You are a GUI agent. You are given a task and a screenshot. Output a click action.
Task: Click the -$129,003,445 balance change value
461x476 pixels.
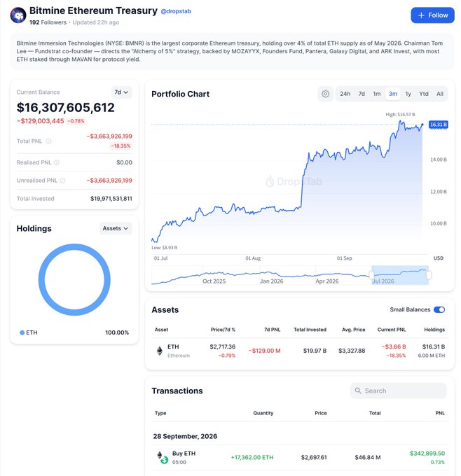point(40,121)
